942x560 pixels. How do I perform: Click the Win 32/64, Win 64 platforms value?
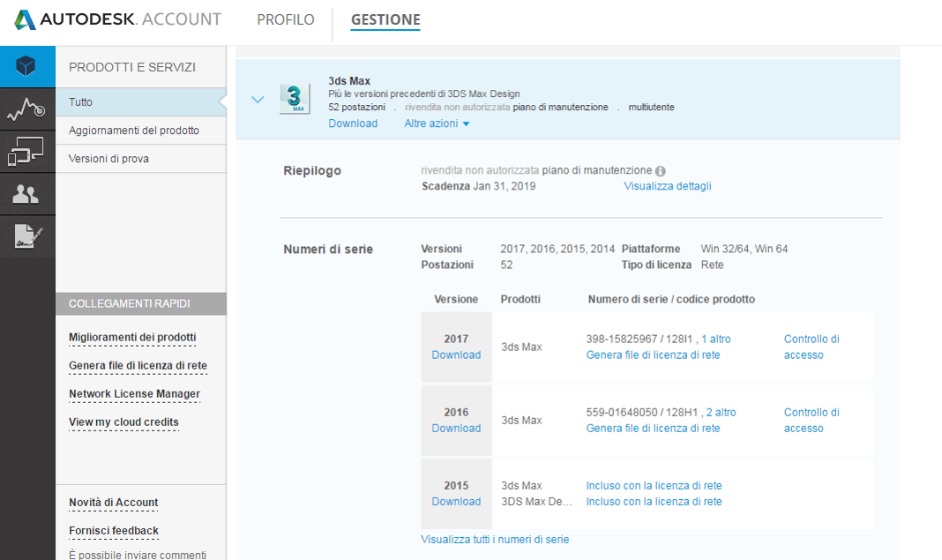point(744,249)
